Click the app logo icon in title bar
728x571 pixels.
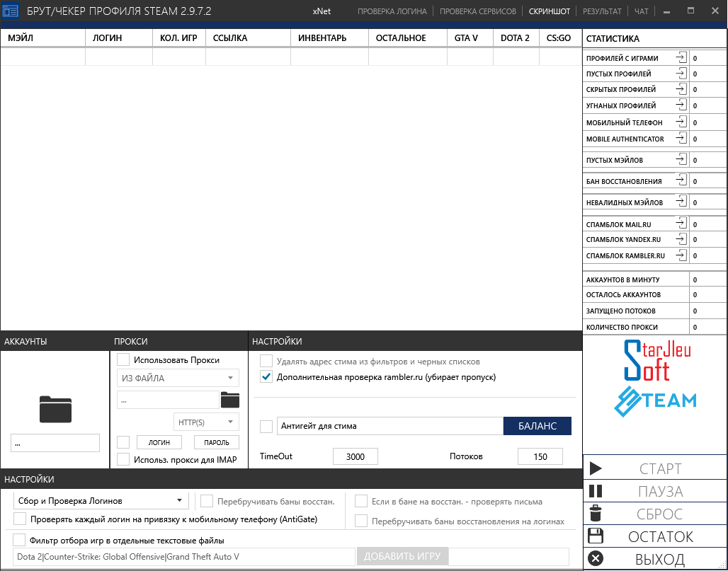click(11, 11)
